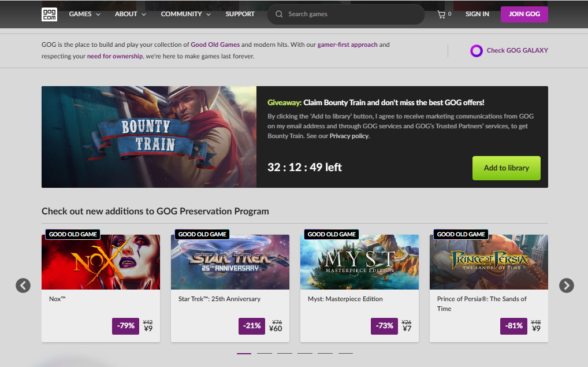Select the first carousel page indicator

click(x=244, y=353)
